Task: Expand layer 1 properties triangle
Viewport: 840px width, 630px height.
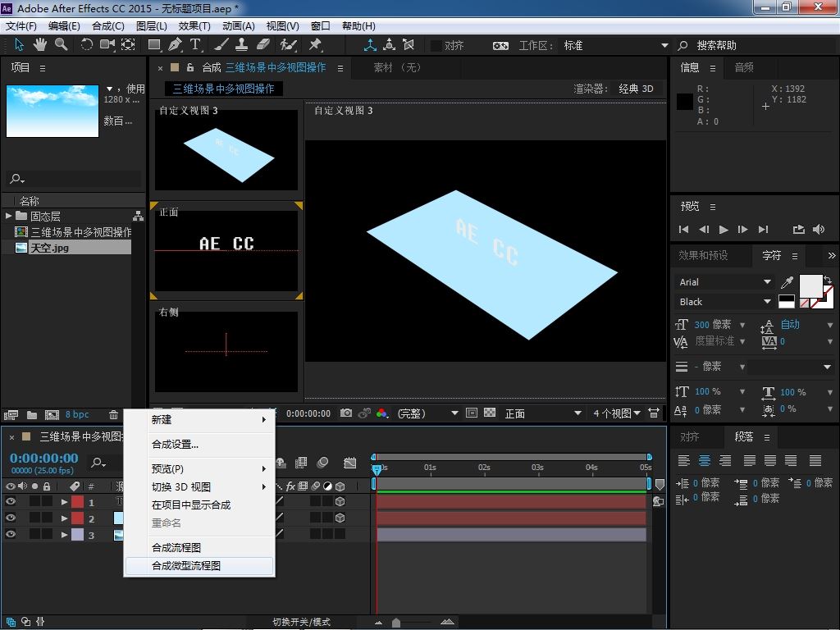Action: coord(64,502)
